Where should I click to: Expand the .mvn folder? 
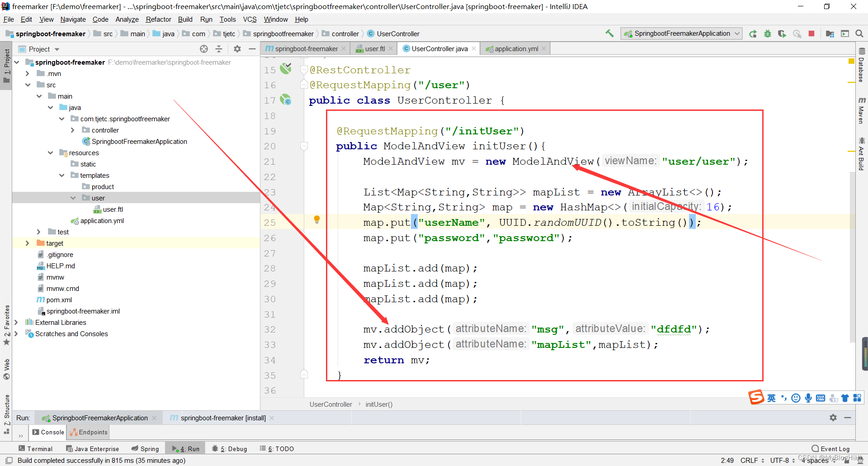27,74
